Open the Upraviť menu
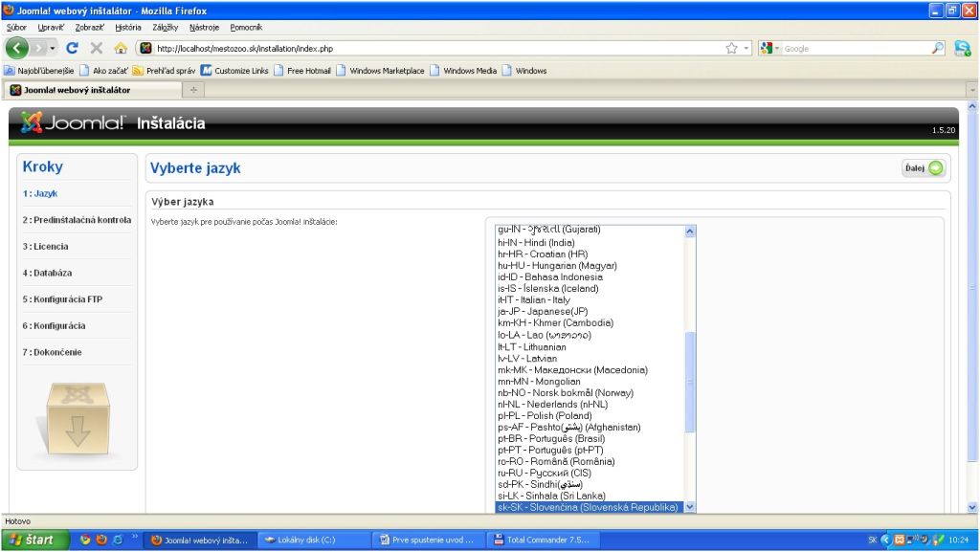980x552 pixels. pos(51,28)
